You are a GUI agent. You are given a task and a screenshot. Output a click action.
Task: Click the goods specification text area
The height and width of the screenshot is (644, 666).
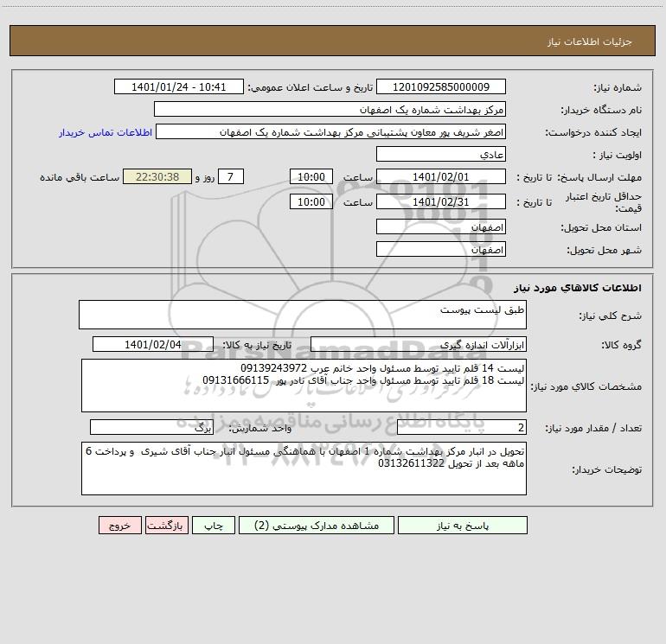(304, 386)
